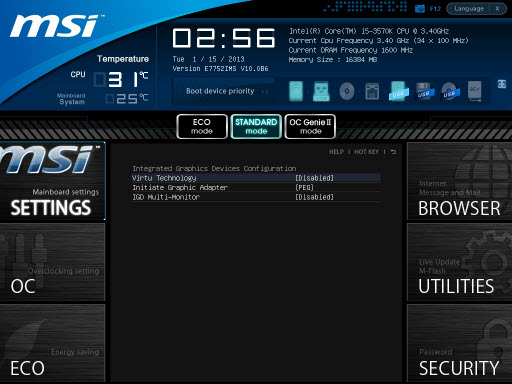Select the CD/DVD boot device icon
This screenshot has height=384, width=512.
(x=347, y=91)
